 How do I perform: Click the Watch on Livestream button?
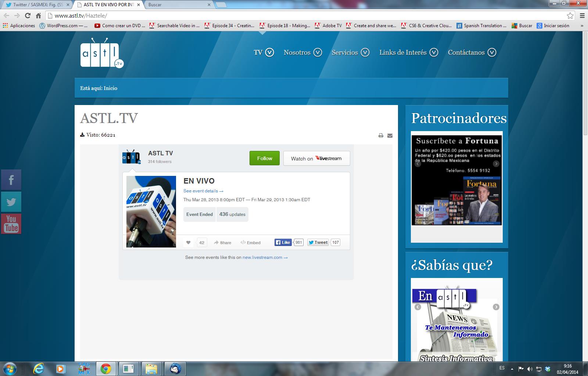(316, 158)
